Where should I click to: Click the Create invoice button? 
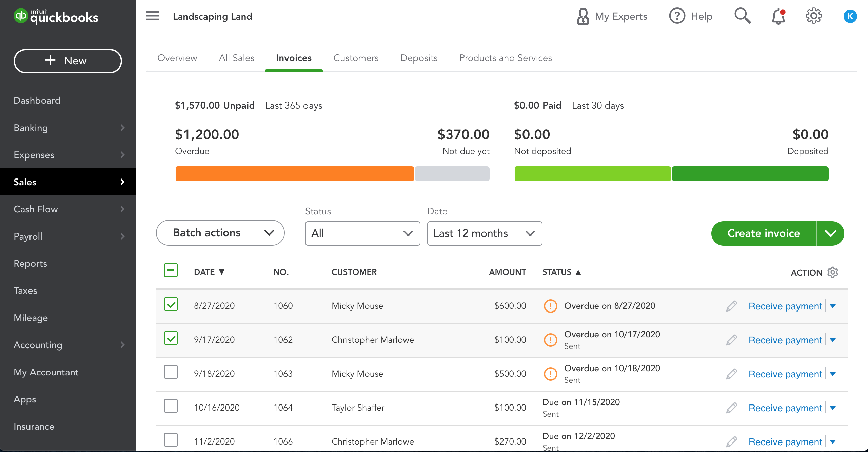764,233
